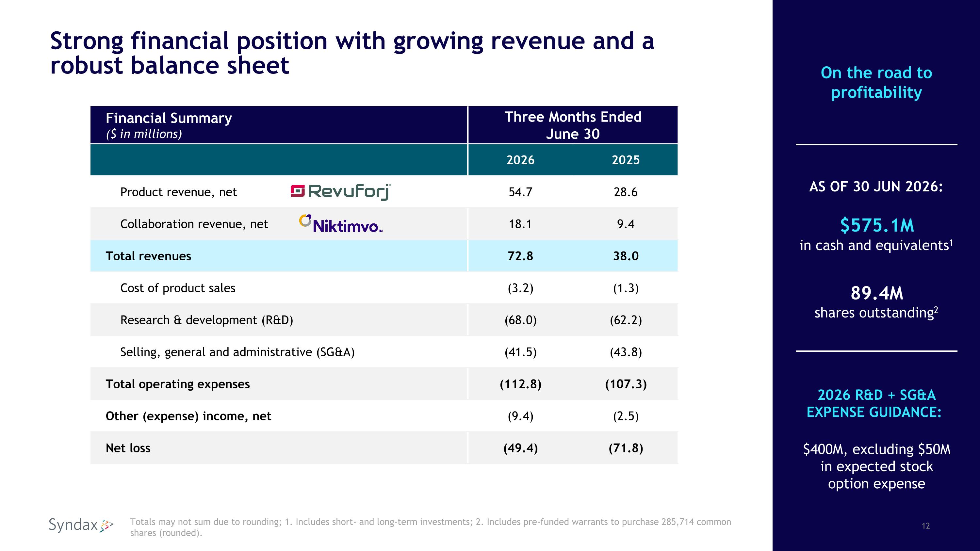Click the 'shares outstanding' caption
Screen dimensions: 980x551
pos(876,313)
